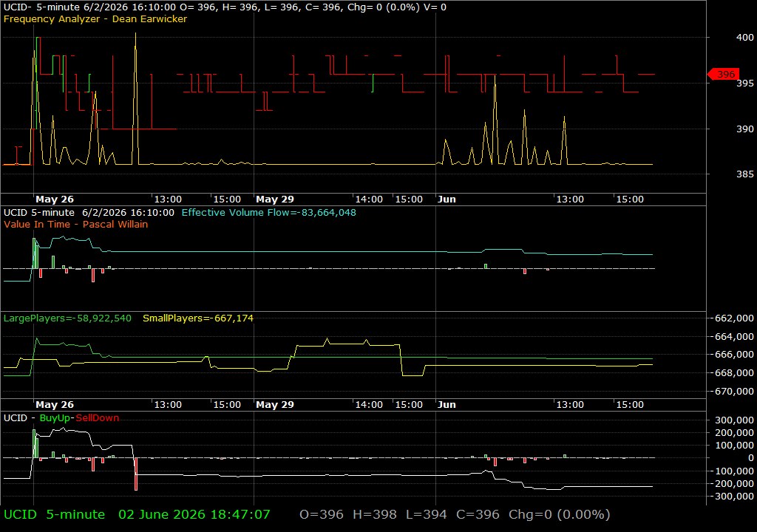
Task: Click '13:00' after May 26 on price chart axis
Action: 168,199
